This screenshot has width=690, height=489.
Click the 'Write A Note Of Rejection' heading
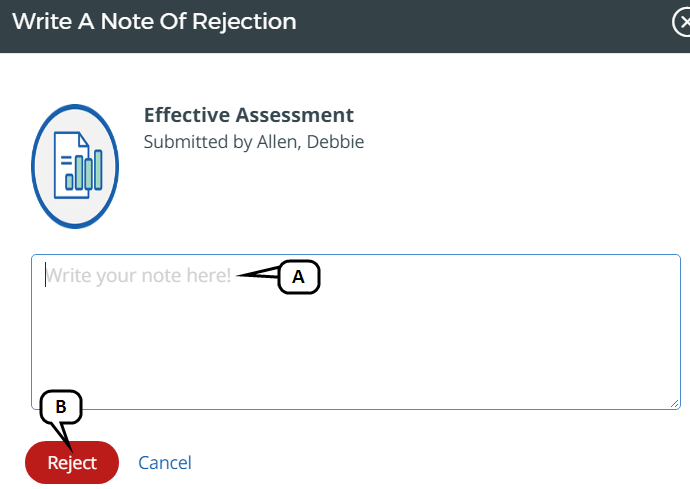pos(154,21)
